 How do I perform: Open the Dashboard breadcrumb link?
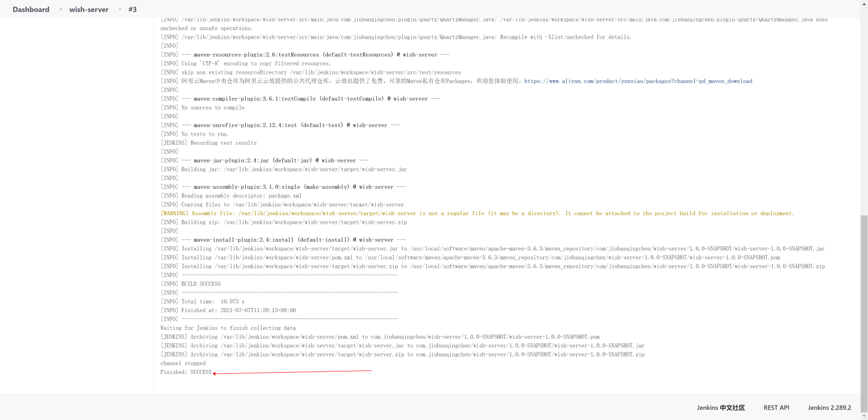tap(31, 9)
